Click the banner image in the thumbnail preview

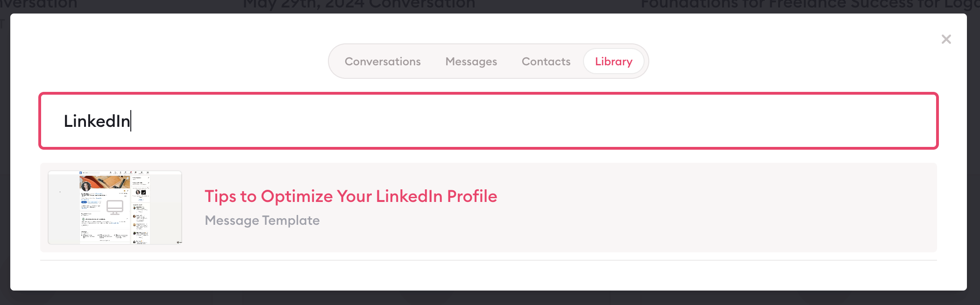click(105, 181)
